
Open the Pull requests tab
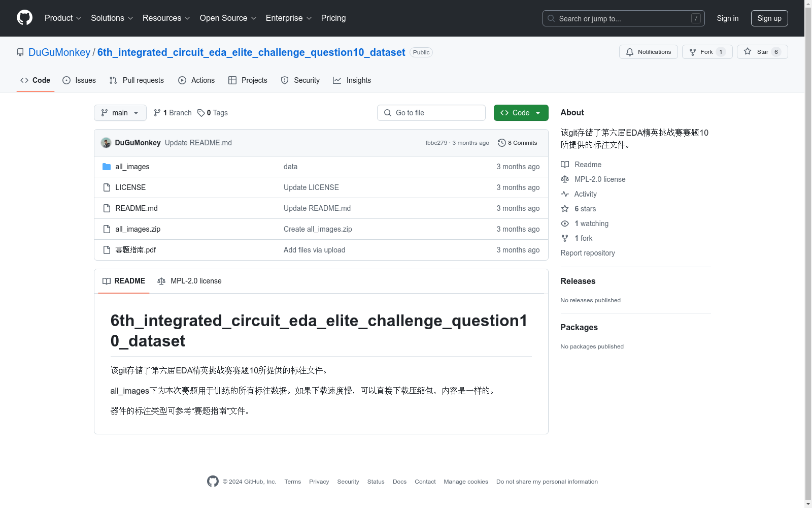click(x=137, y=80)
